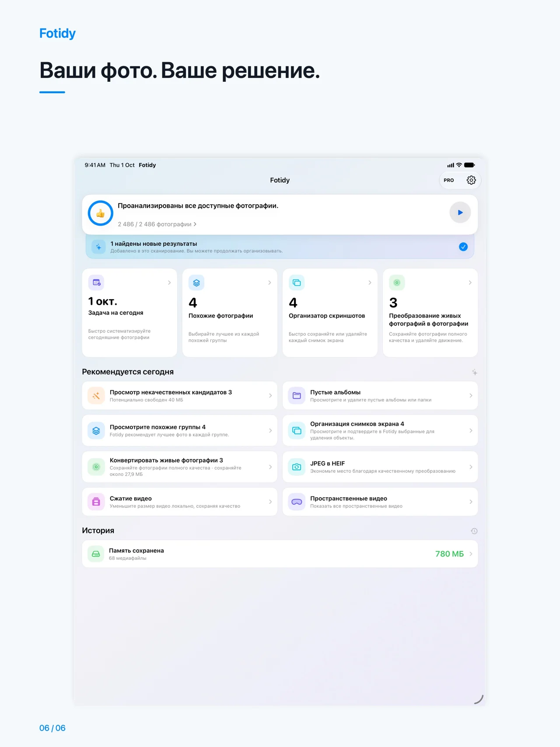Open the Сжатие видео row

180,502
